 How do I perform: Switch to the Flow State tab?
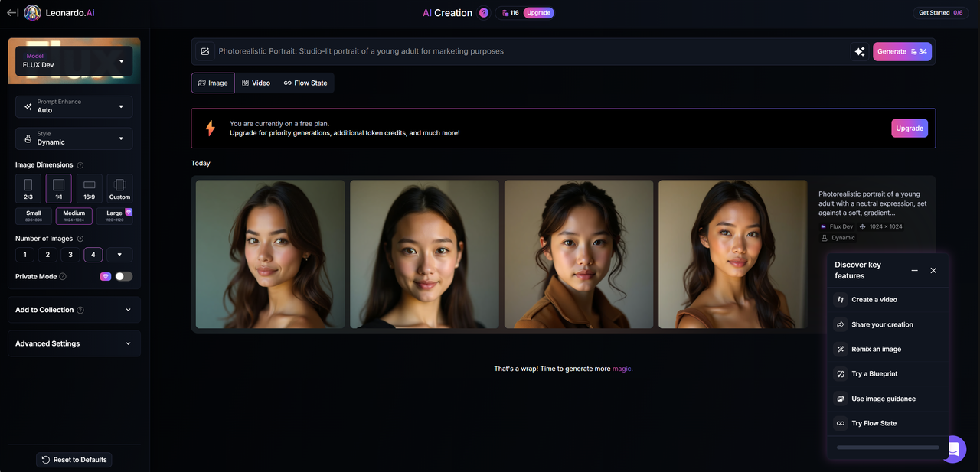305,83
